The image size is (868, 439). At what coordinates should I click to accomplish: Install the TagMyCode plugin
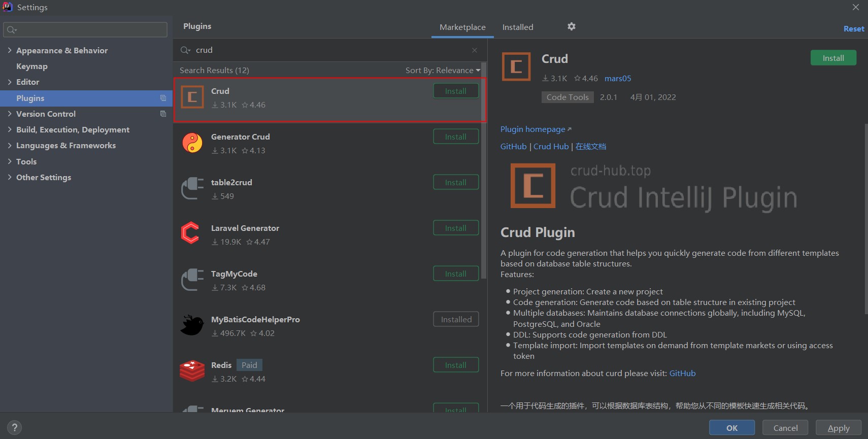[x=456, y=274]
